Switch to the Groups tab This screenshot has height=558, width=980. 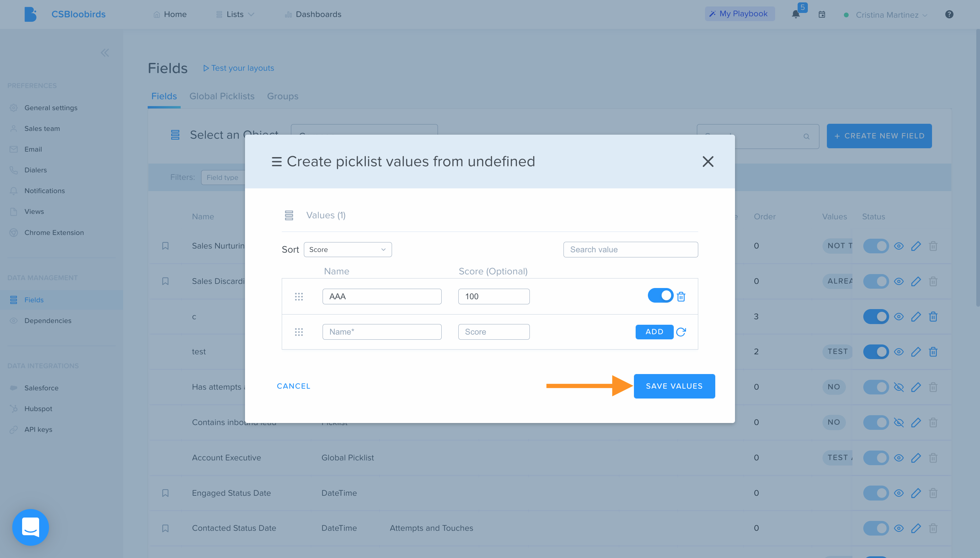pos(282,96)
